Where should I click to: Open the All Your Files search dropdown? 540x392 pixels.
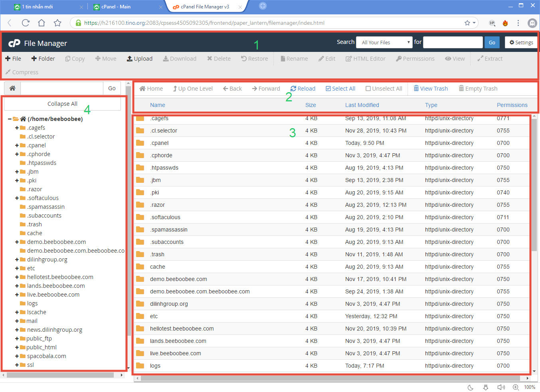point(384,42)
